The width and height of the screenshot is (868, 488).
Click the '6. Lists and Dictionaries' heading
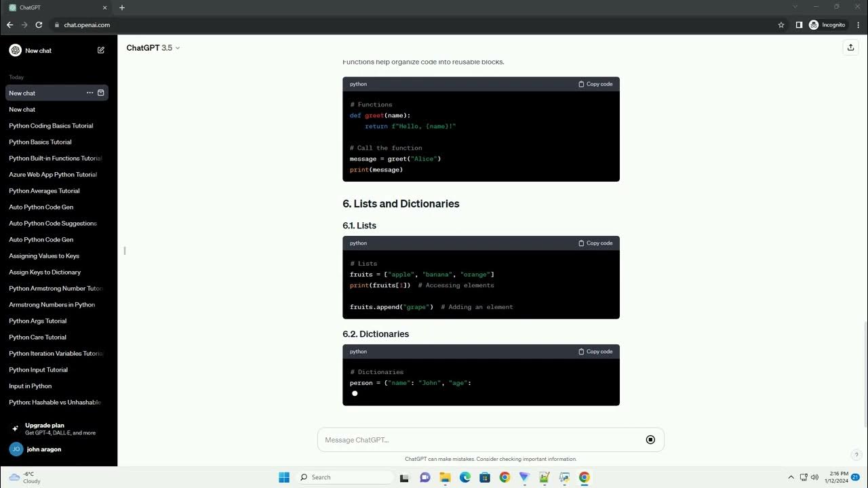pos(401,204)
